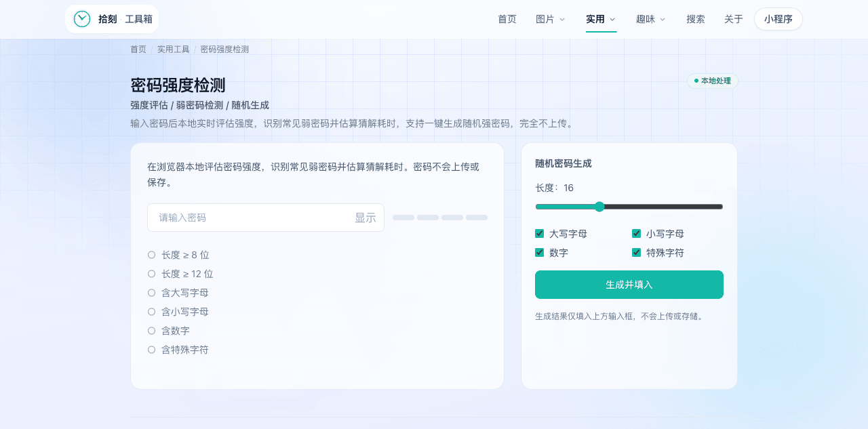868x429 pixels.
Task: Click the 密码强度检测 page title
Action: coord(178,85)
